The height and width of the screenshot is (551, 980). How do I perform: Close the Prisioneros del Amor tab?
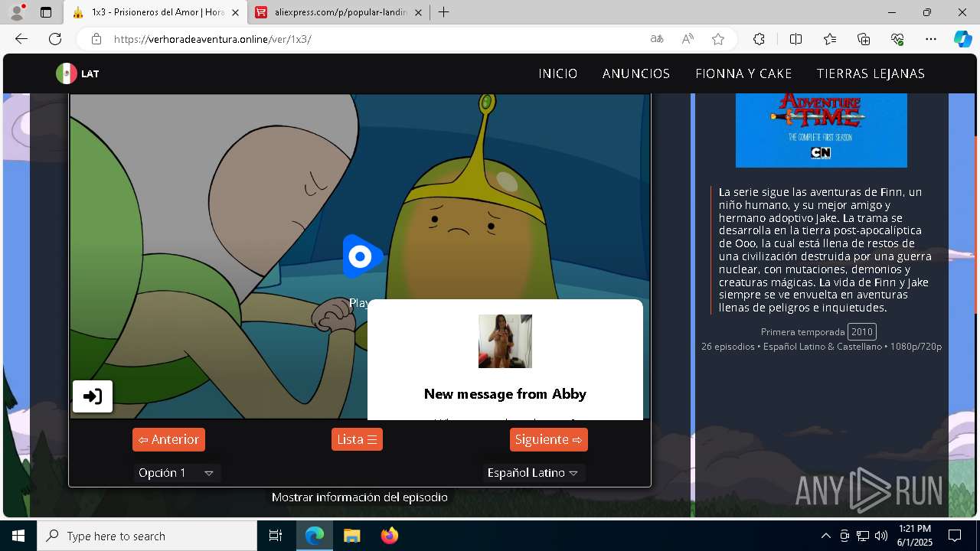click(235, 12)
